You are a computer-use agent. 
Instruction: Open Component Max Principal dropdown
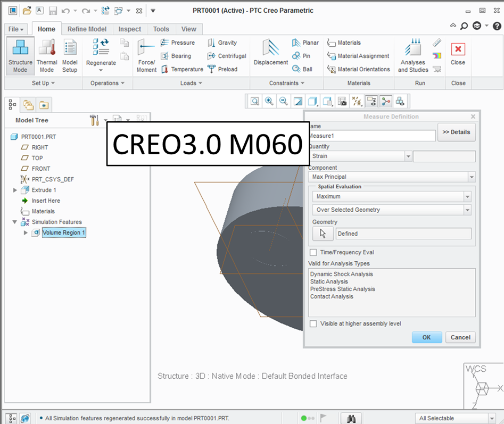[x=472, y=177]
